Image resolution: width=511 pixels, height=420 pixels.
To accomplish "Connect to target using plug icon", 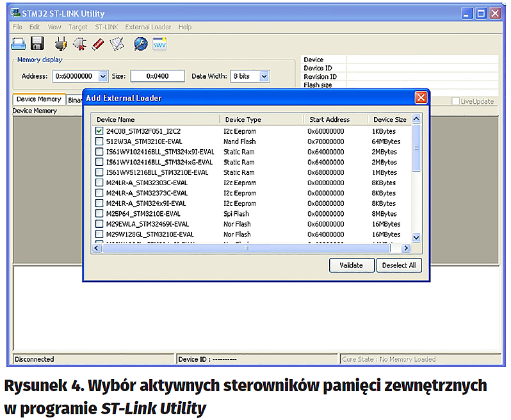I will (61, 44).
